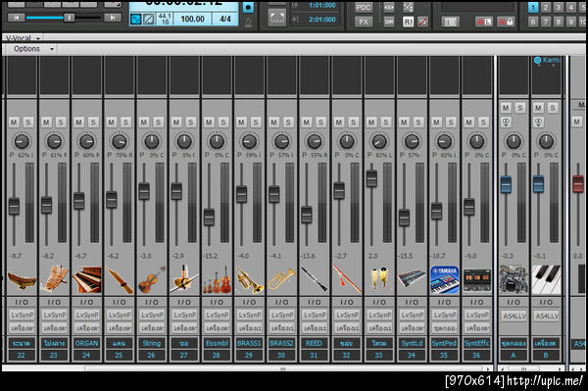Click the track number 26 label
Viewport: 588px width, 391px height.
tap(152, 355)
